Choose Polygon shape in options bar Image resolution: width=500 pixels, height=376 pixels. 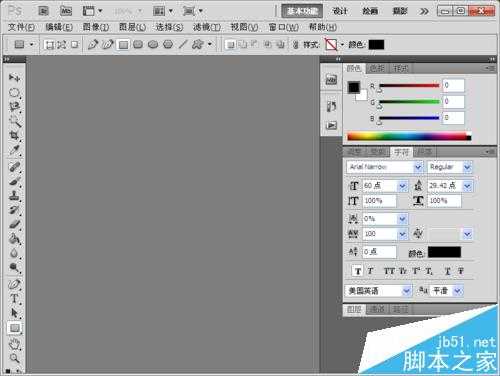168,44
